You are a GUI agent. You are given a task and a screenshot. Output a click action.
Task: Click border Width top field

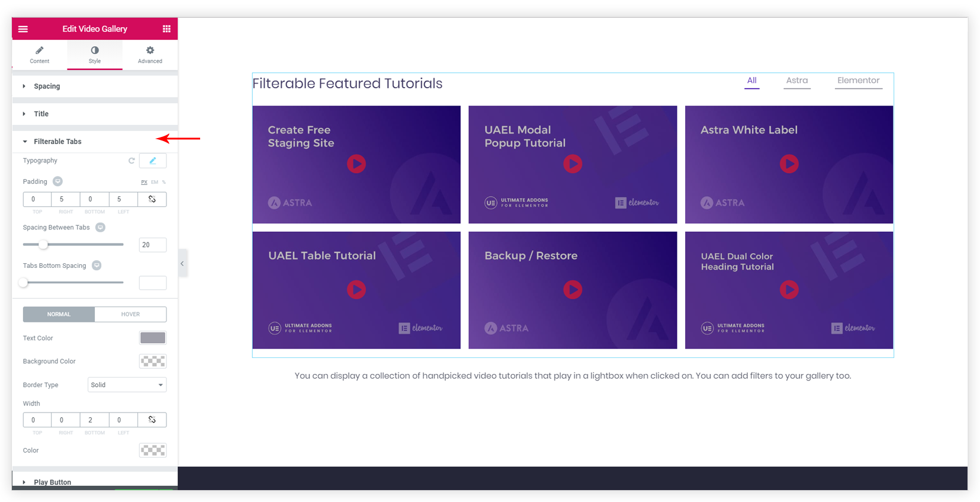coord(37,420)
